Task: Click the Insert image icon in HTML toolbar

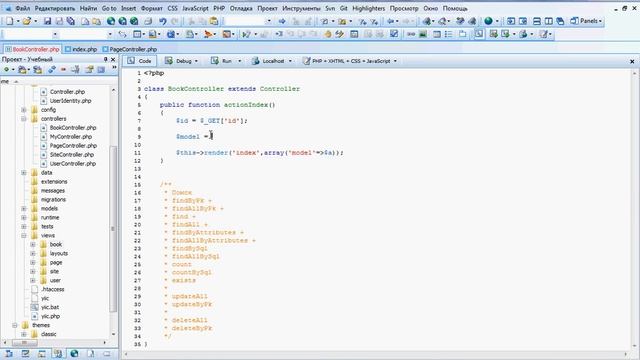Action: tap(423, 34)
